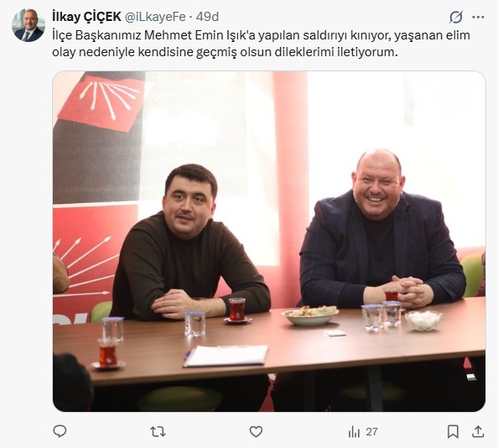Repost the tweet with the arrows icon
The height and width of the screenshot is (448, 498).
(x=158, y=432)
